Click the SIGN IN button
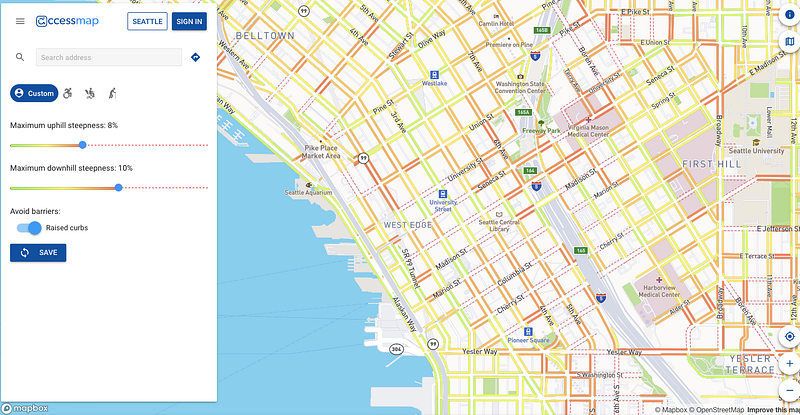 click(x=189, y=21)
